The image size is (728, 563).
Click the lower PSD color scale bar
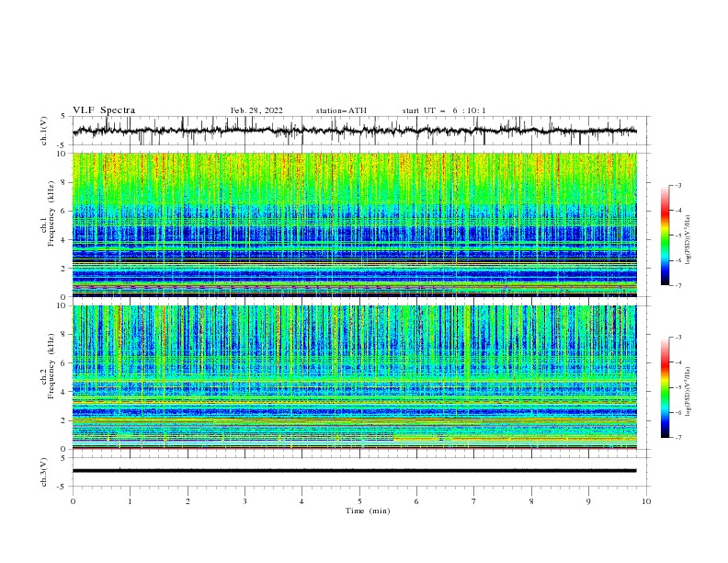(665, 387)
